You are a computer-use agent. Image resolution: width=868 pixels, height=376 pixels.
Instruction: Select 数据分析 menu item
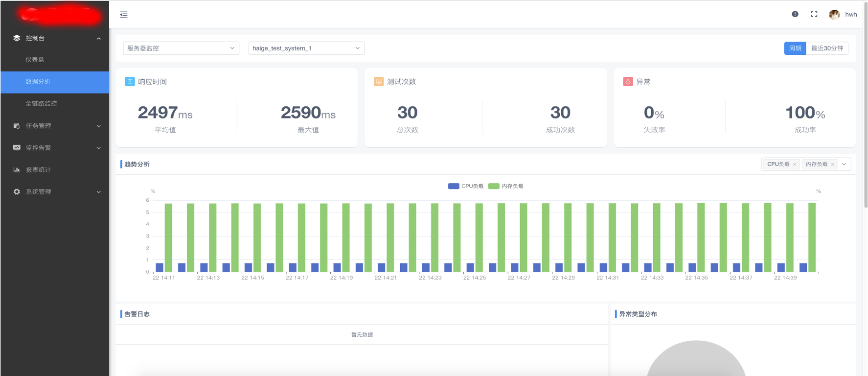[55, 82]
